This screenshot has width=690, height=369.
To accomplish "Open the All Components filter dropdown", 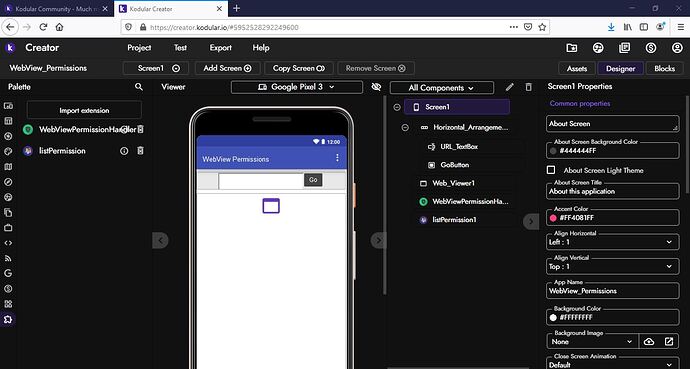I will click(x=441, y=88).
